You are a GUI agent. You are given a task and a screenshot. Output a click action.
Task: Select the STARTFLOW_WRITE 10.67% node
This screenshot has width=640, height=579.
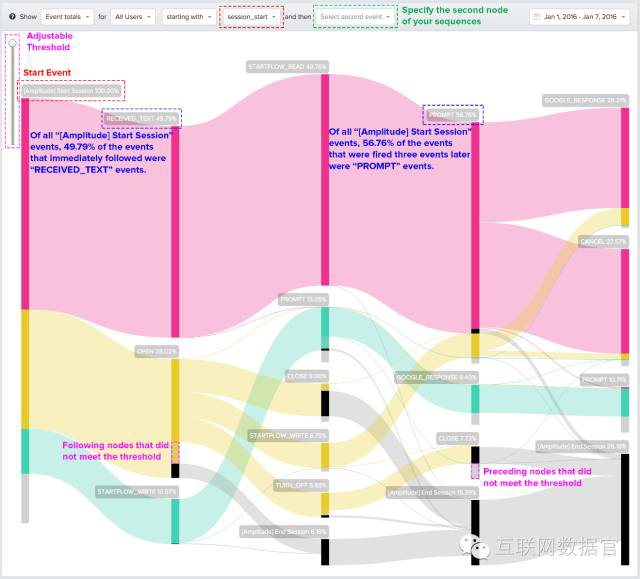click(136, 491)
